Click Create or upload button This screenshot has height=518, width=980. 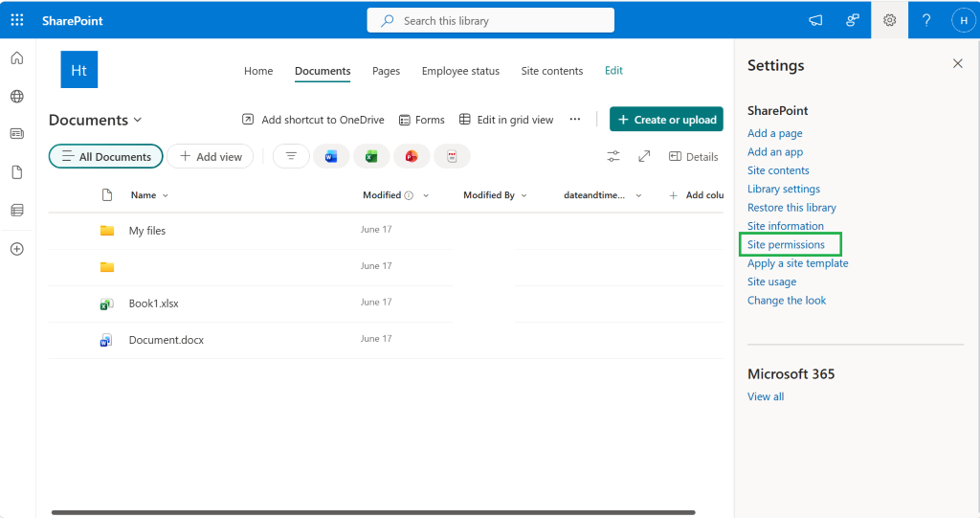click(x=666, y=119)
